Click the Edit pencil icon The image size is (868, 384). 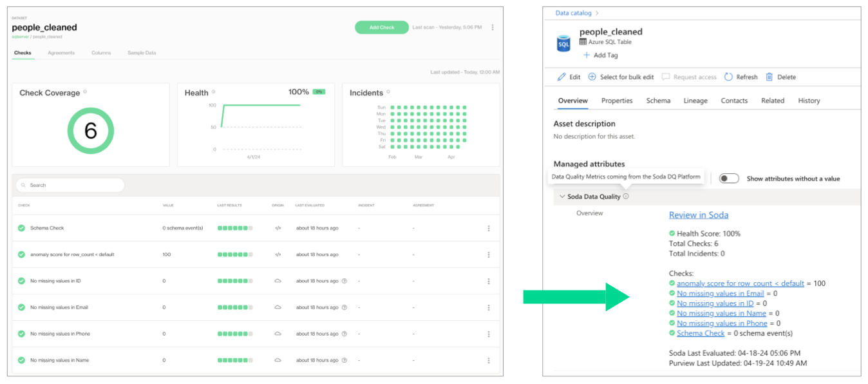561,77
